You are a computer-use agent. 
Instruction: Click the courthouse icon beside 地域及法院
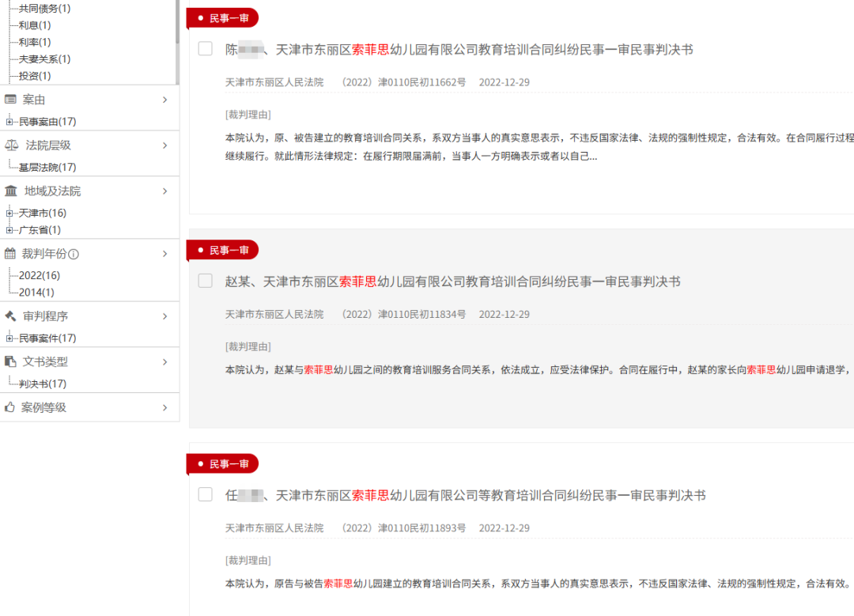11,191
